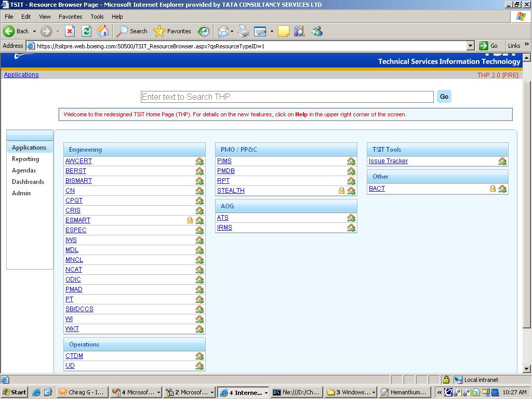Click the Discuss people icon in toolbar
Viewport: 532px width, 399px height.
tap(317, 31)
